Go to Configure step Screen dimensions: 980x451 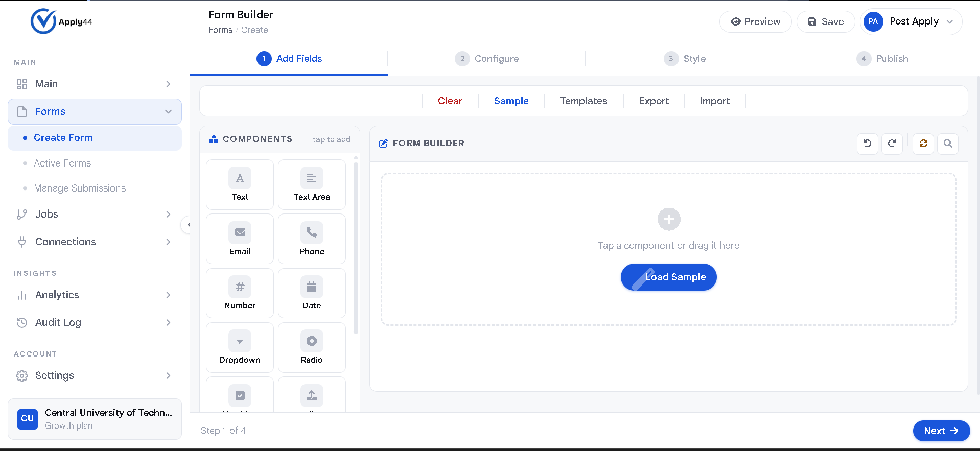pyautogui.click(x=486, y=59)
